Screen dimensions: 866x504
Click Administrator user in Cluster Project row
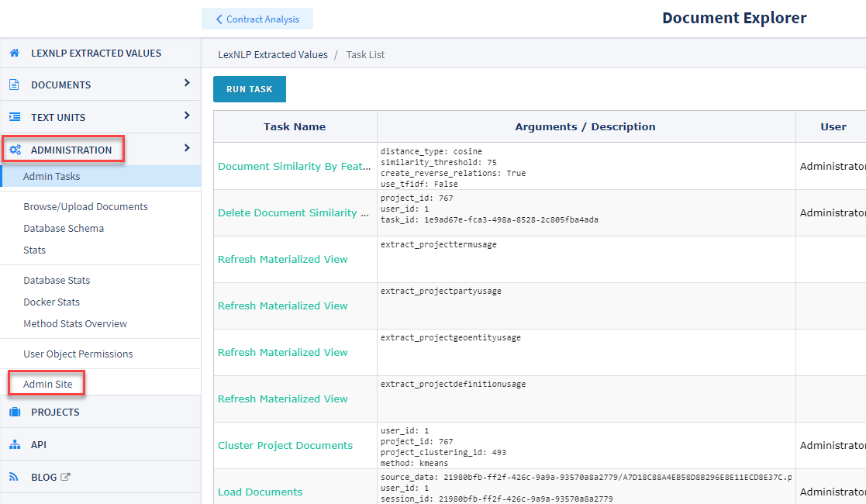tap(833, 445)
